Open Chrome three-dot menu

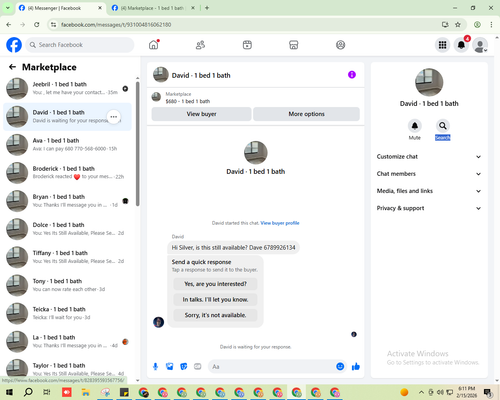[491, 25]
